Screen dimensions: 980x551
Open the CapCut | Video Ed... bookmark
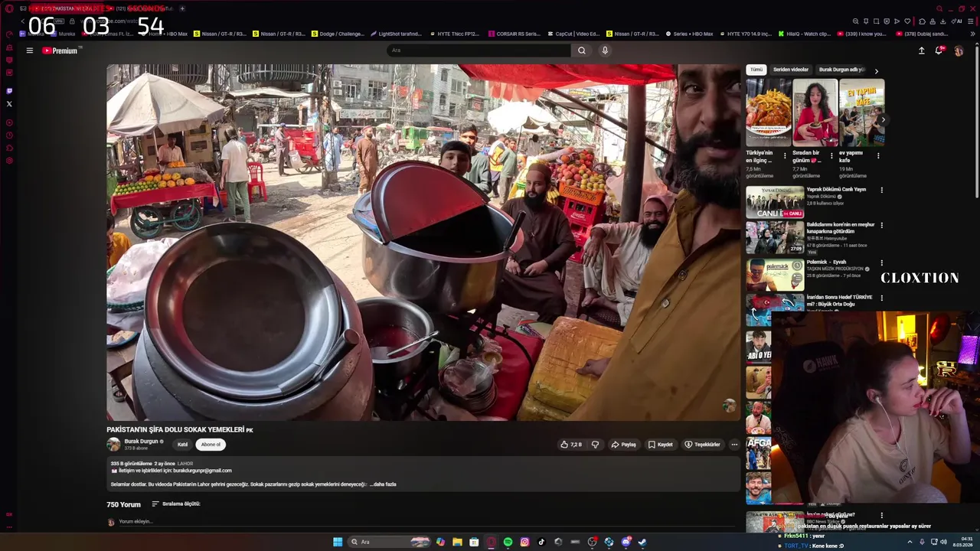(x=573, y=34)
